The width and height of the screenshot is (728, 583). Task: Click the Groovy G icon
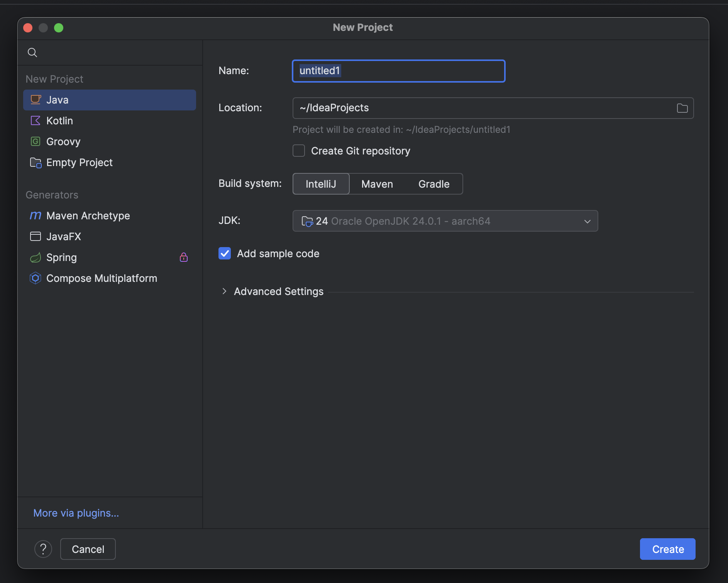pos(36,141)
